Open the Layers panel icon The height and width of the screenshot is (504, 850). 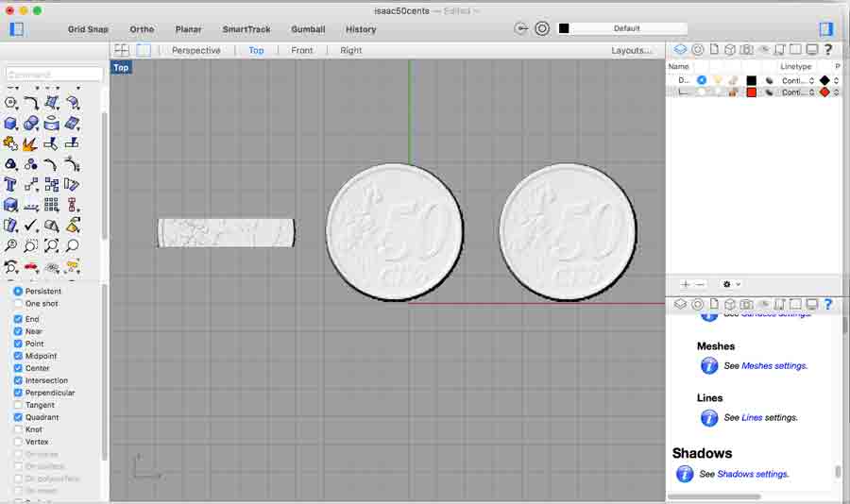(x=680, y=50)
